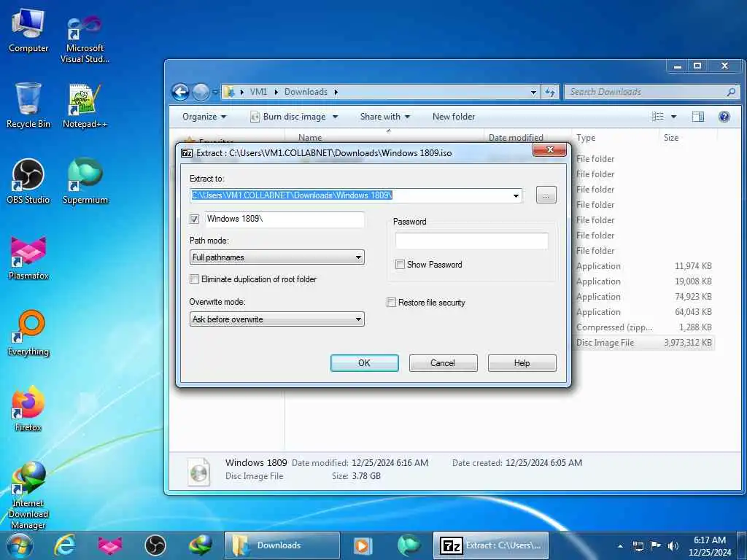Screen dimensions: 747x560
Task: Switch to Downloads window in taskbar
Action: coord(282,545)
